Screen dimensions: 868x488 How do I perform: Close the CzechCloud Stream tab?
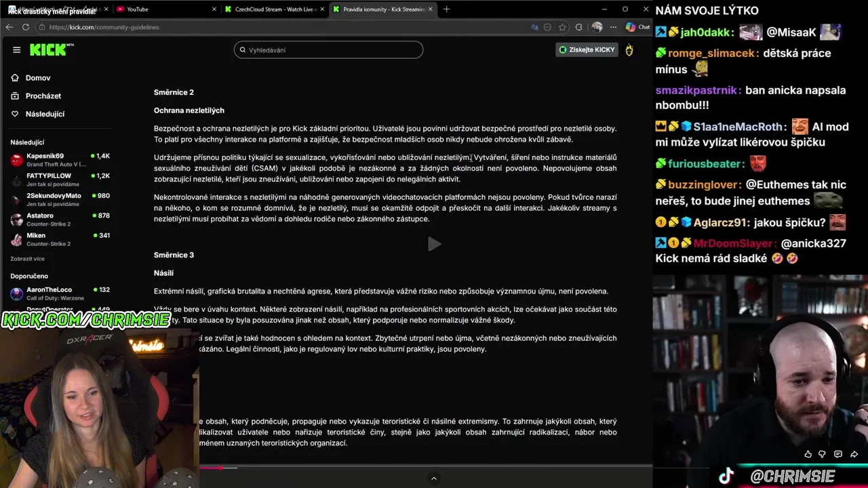point(322,9)
